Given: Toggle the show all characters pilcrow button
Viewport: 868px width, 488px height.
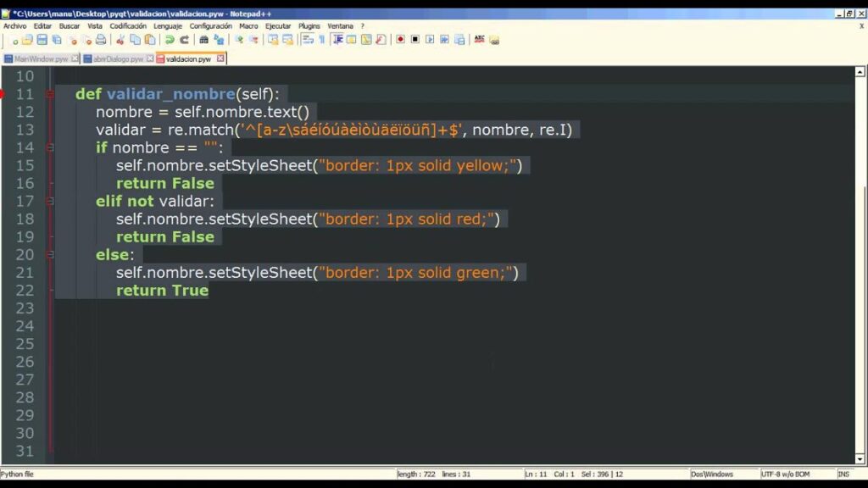Looking at the screenshot, I should pyautogui.click(x=321, y=40).
